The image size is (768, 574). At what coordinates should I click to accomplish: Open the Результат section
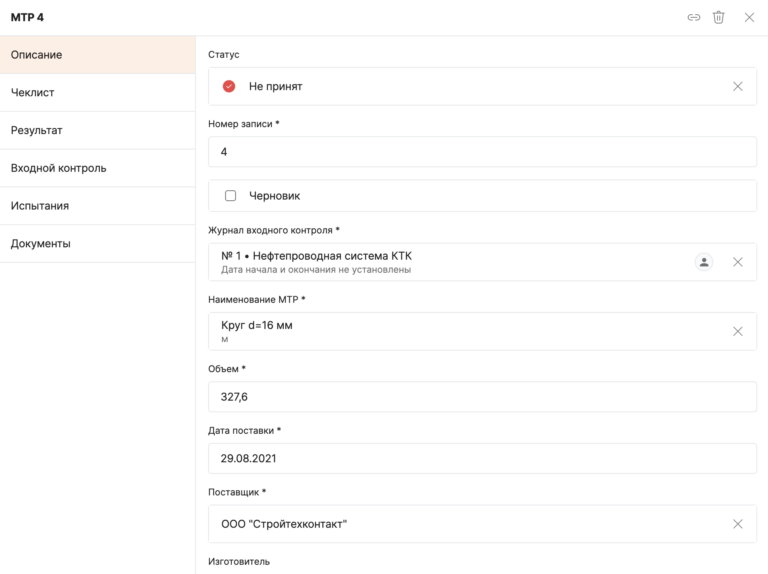pos(97,130)
